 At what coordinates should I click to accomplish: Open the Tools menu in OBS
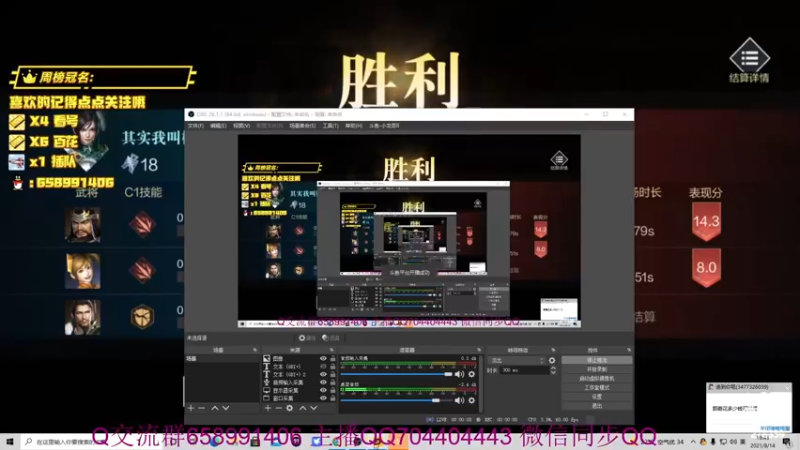tap(331, 126)
